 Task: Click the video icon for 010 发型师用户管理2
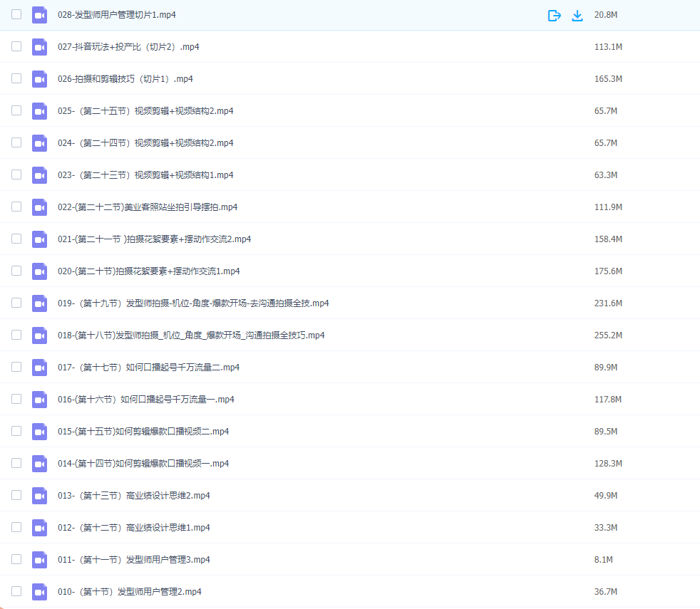click(x=39, y=592)
